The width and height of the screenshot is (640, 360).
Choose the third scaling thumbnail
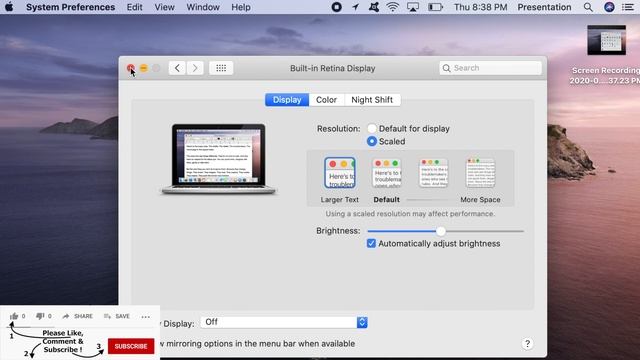coord(433,173)
